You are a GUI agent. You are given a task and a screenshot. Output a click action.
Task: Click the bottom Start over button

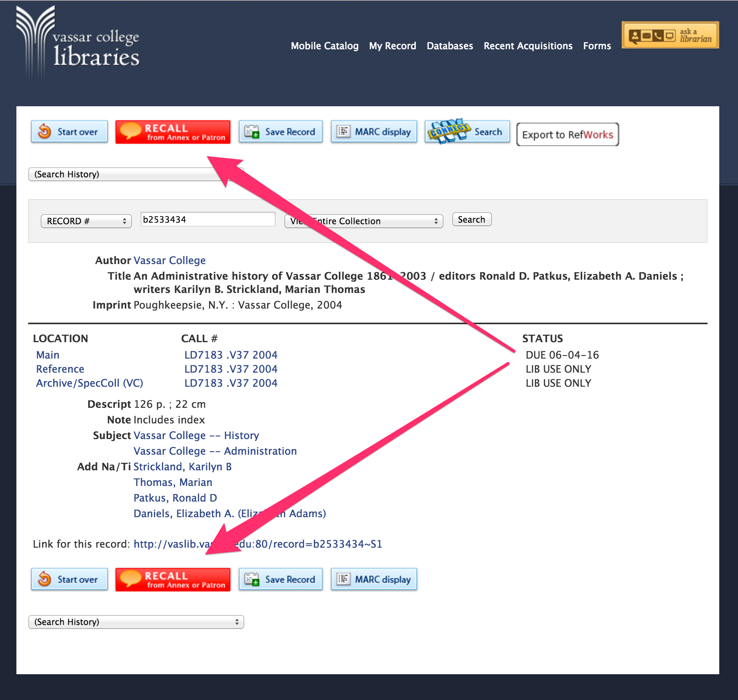pyautogui.click(x=70, y=580)
